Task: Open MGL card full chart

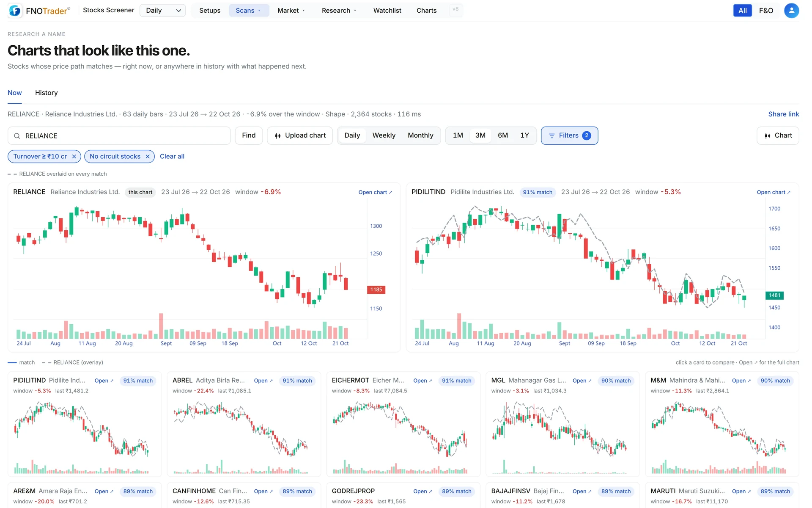Action: pos(582,381)
